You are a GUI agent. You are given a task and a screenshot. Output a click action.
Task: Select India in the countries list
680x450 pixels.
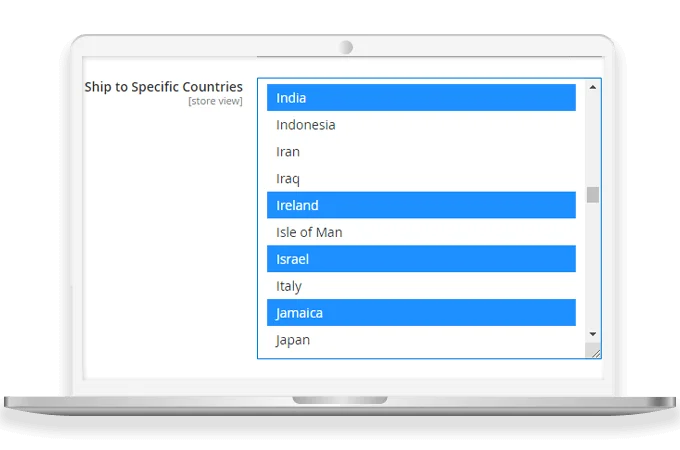point(420,98)
